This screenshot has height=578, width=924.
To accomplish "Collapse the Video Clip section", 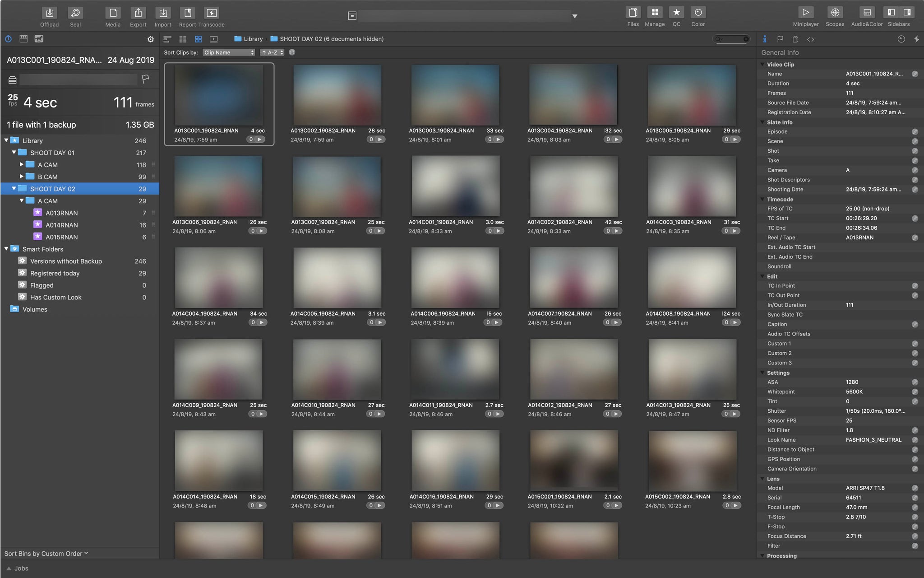I will pyautogui.click(x=762, y=65).
